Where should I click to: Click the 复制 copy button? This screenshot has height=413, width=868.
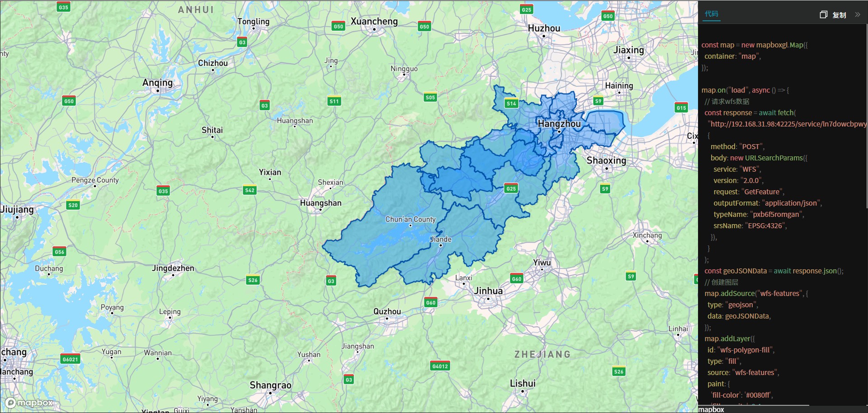[x=839, y=15]
